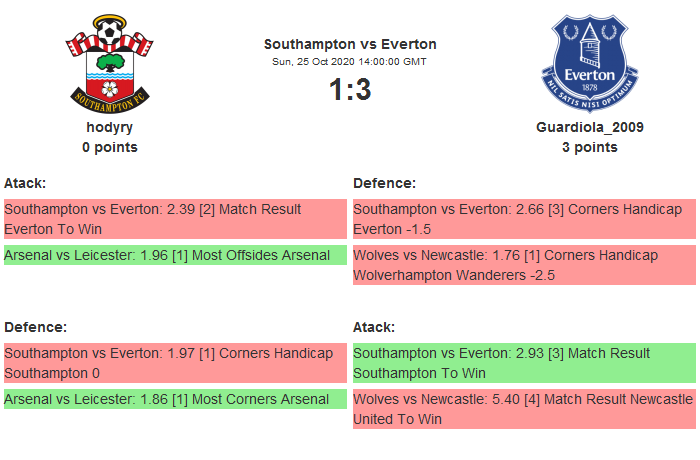The height and width of the screenshot is (460, 700).
Task: Open the Southampton vs Everton match title
Action: coord(350,44)
